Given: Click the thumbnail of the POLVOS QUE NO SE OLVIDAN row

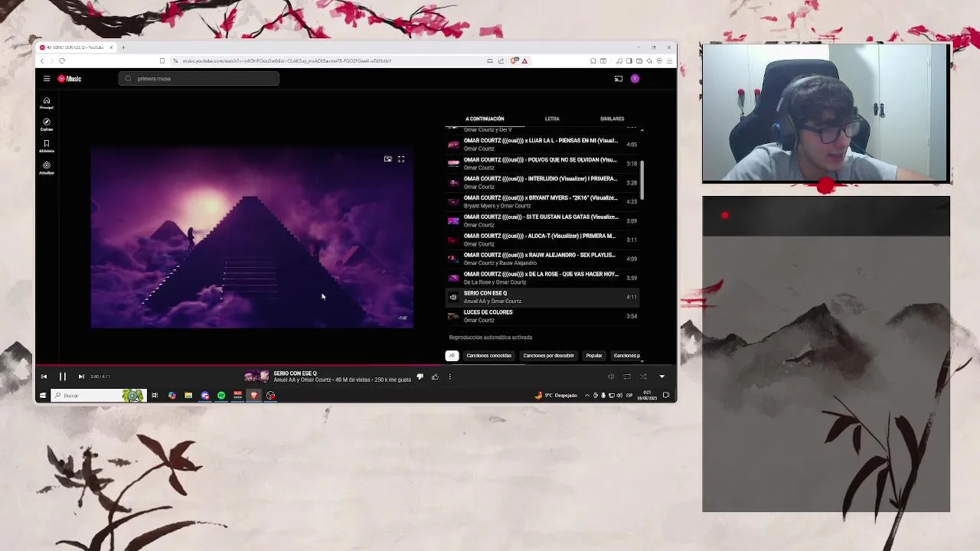Looking at the screenshot, I should (x=453, y=164).
